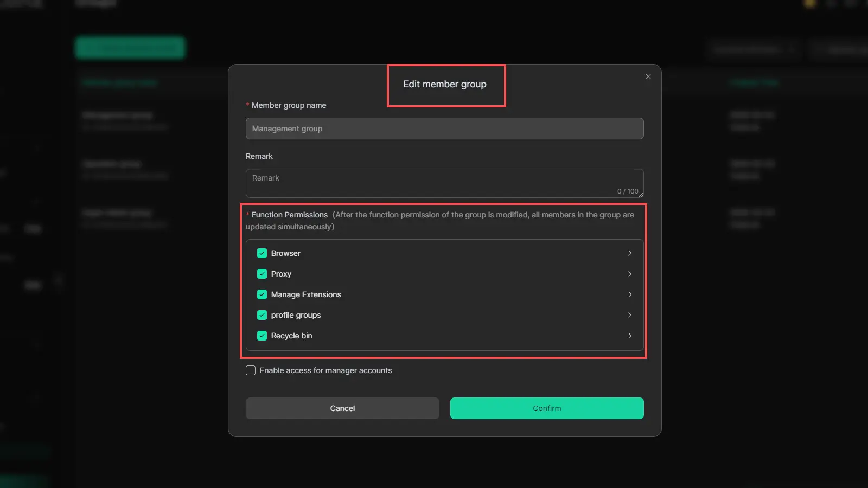This screenshot has width=868, height=488.
Task: Close the Edit member group dialog
Action: coord(648,76)
